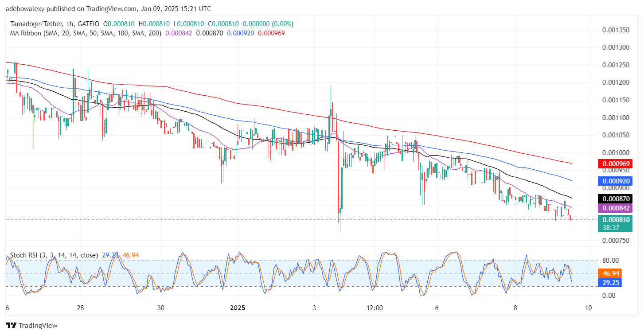Click the 0.001200 price axis value
The height and width of the screenshot is (335, 644).
(616, 82)
